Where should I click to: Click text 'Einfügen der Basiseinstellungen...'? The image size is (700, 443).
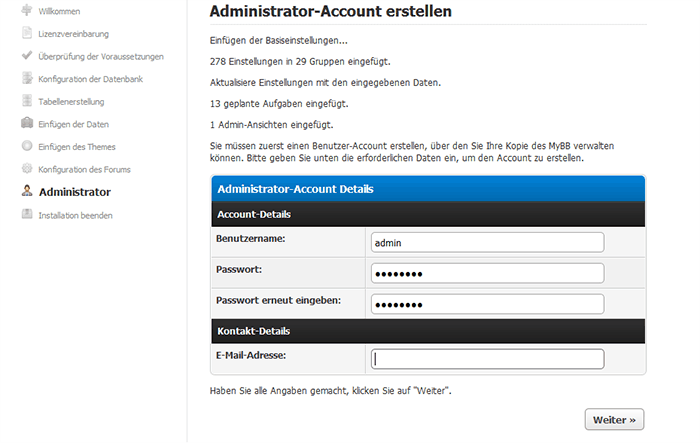[x=279, y=41]
